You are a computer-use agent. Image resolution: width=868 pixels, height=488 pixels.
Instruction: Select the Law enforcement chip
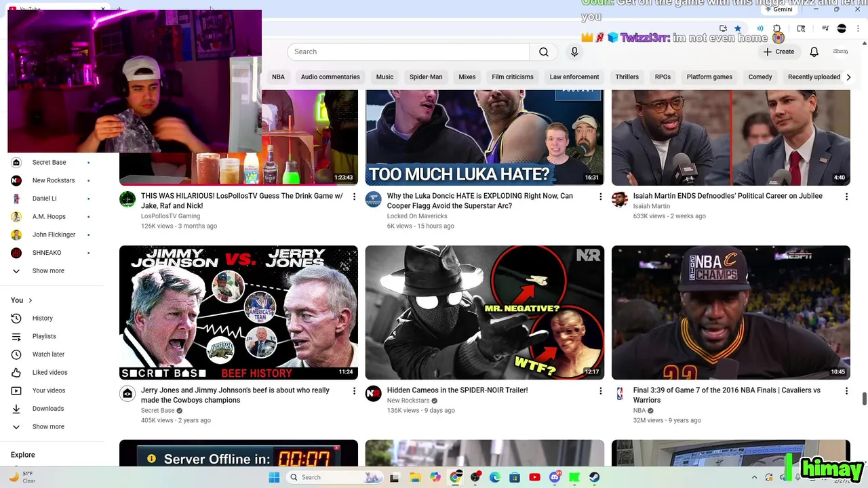[x=574, y=77]
